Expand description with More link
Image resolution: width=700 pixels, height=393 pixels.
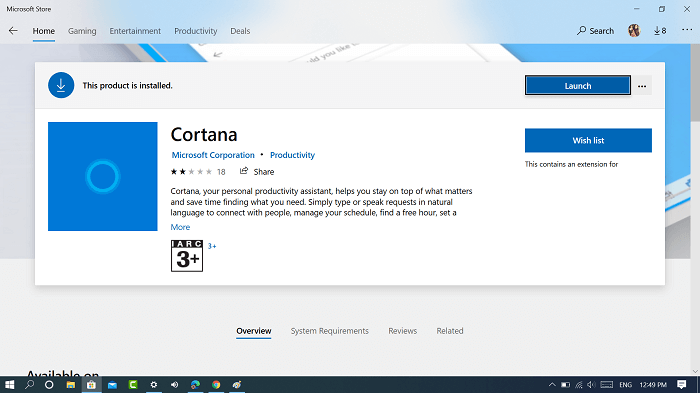click(x=180, y=227)
